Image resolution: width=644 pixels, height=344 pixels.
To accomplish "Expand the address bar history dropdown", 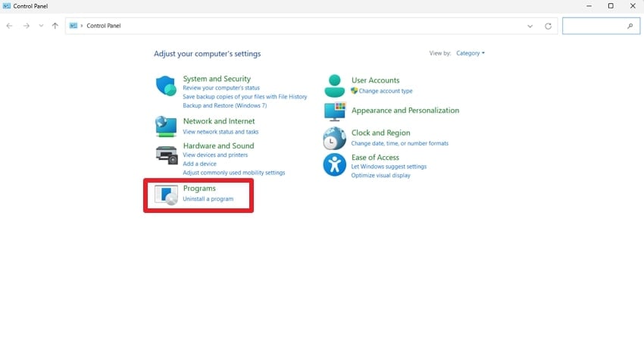I will [x=530, y=26].
